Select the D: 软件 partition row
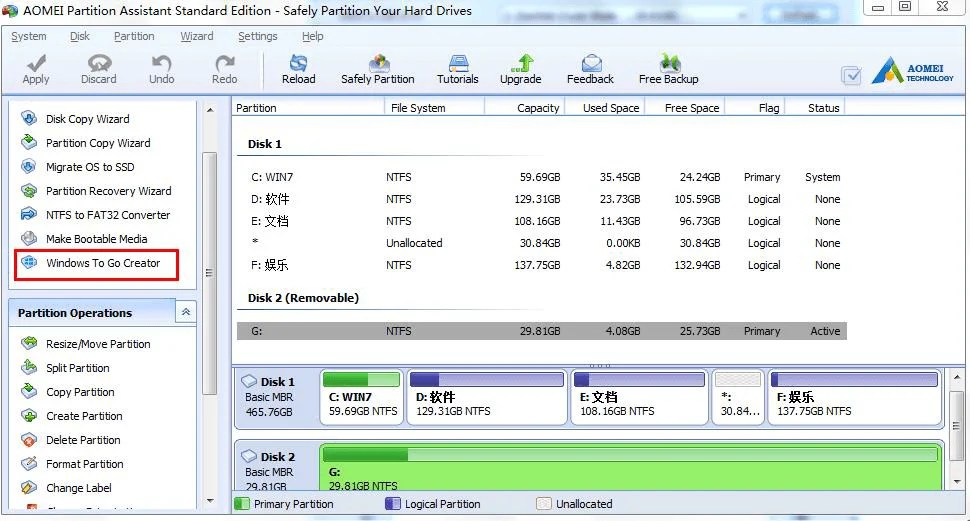This screenshot has width=970, height=521. tap(542, 199)
